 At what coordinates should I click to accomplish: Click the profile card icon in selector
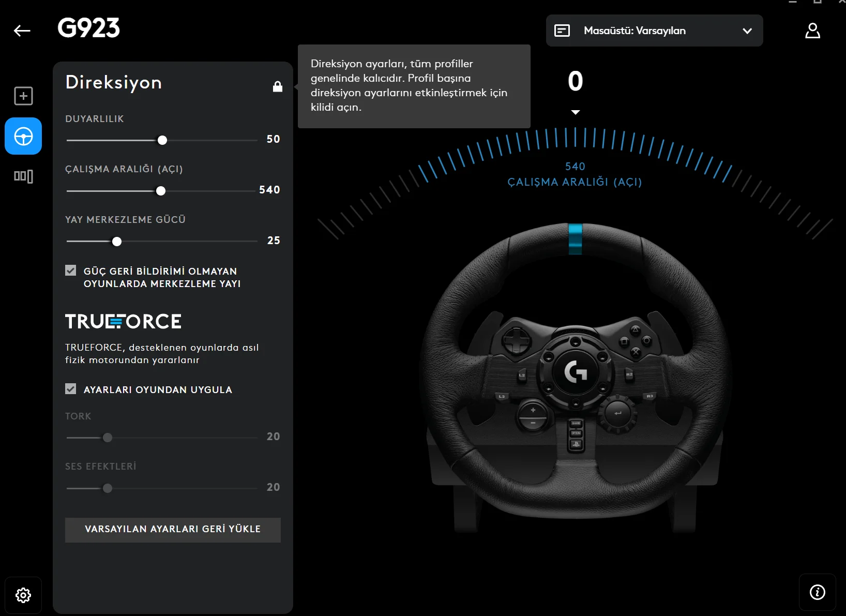[562, 31]
